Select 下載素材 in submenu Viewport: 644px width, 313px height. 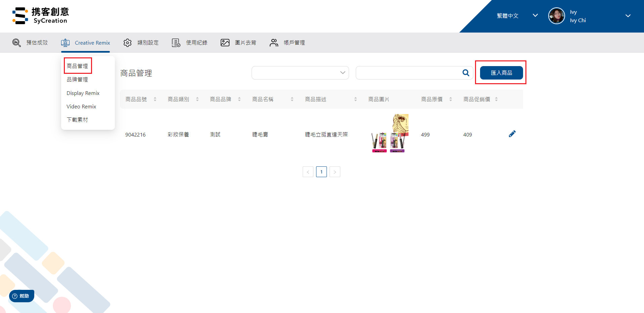point(77,120)
